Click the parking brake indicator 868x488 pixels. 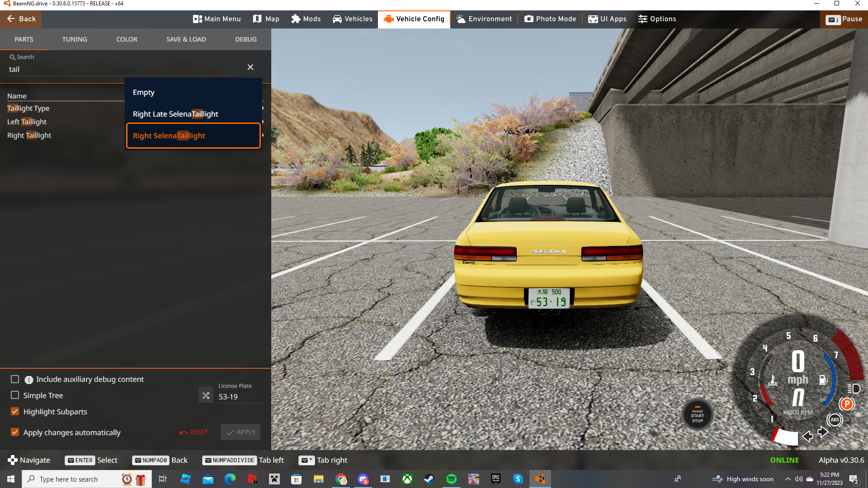[x=847, y=404]
